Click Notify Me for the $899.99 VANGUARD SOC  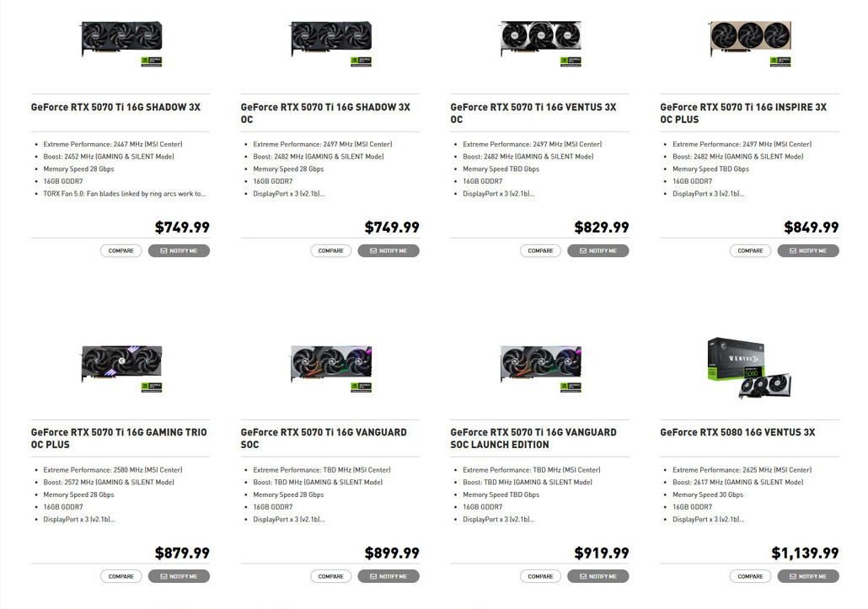388,576
